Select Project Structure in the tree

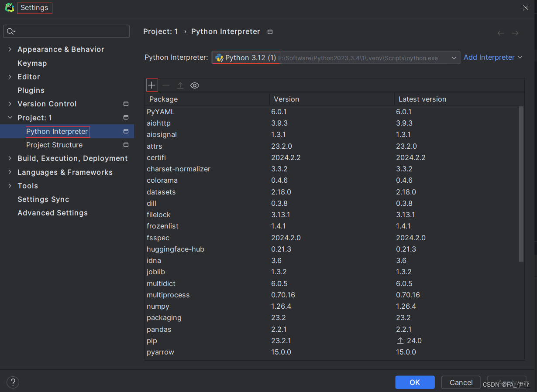pyautogui.click(x=54, y=145)
